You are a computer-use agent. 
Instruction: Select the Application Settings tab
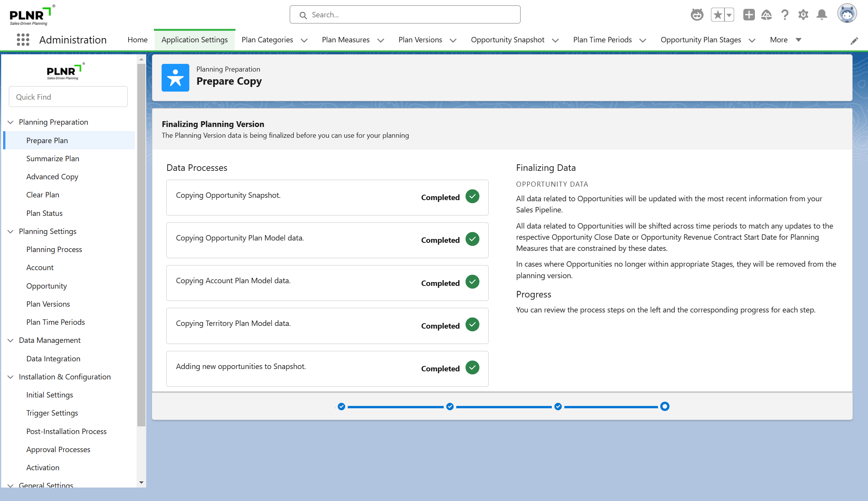(x=194, y=40)
